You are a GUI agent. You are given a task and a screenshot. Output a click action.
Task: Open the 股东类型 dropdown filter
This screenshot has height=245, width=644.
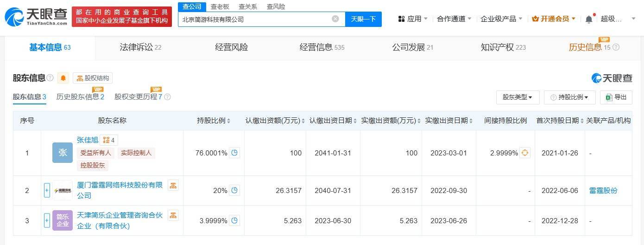coord(518,97)
